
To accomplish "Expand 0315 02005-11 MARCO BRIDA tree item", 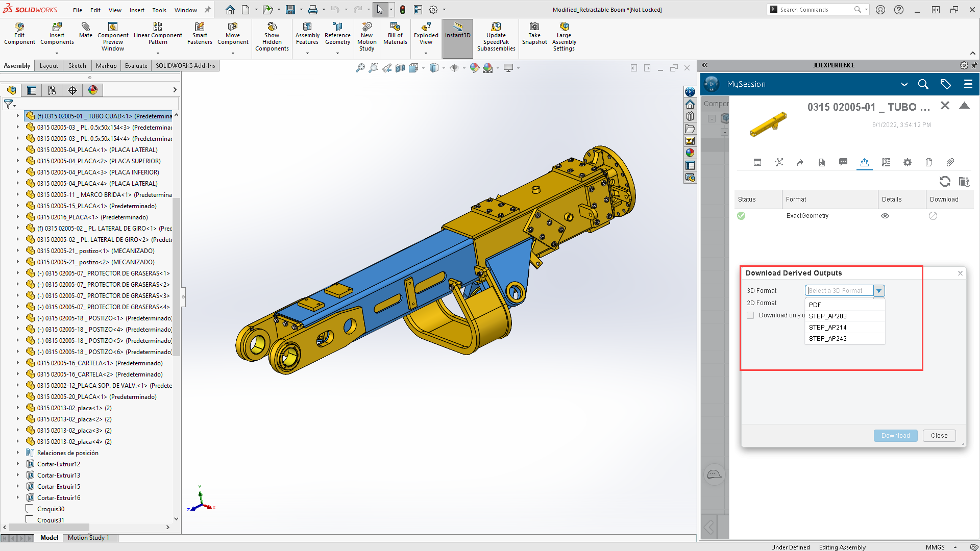I will [18, 194].
